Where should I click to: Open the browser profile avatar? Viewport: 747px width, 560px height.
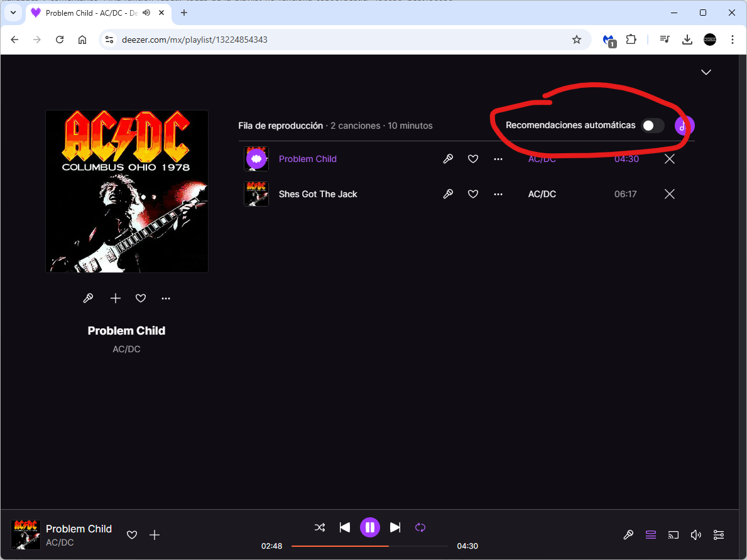710,40
